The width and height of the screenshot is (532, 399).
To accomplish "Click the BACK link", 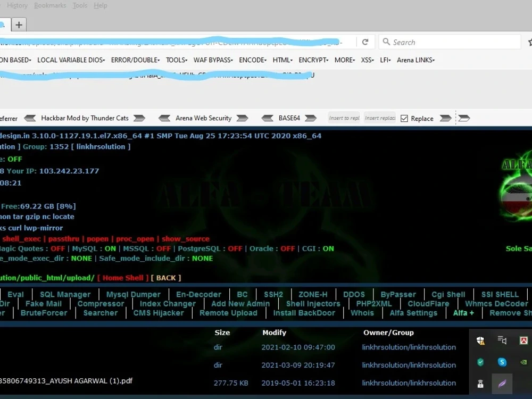I will pyautogui.click(x=166, y=278).
